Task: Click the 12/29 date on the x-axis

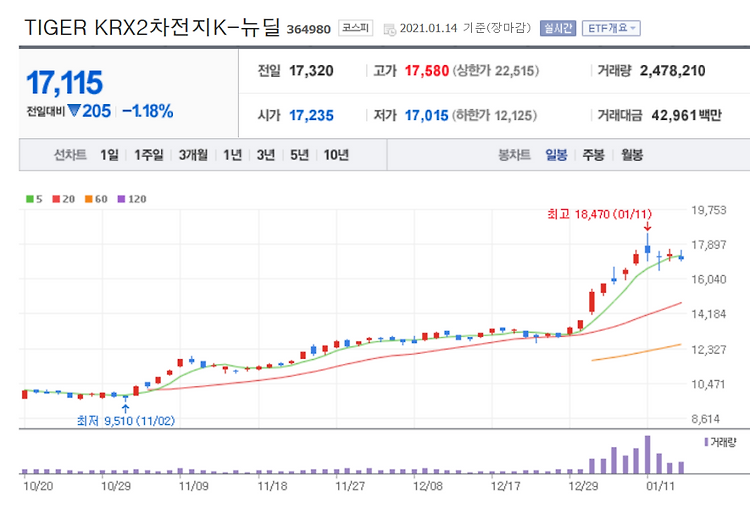Action: point(583,486)
